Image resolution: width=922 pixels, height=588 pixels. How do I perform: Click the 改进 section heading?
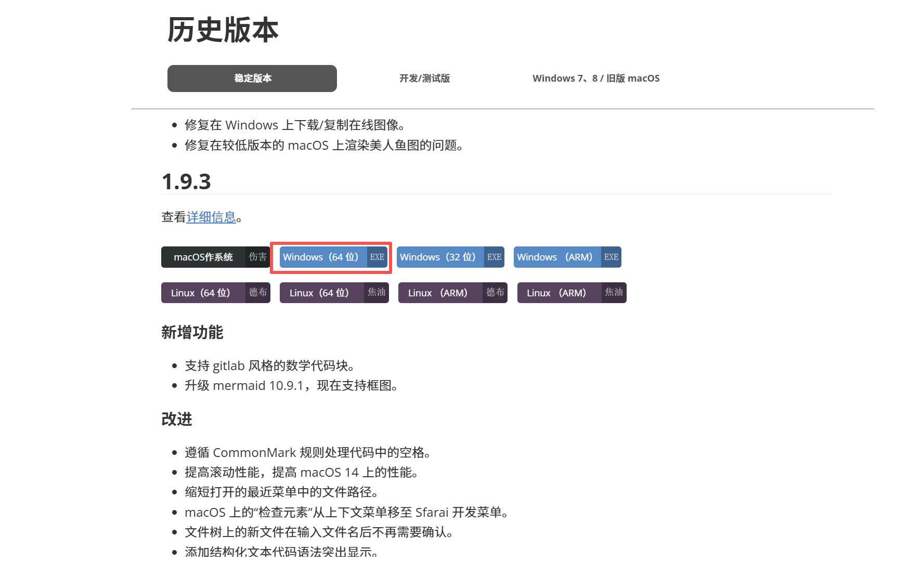tap(177, 419)
